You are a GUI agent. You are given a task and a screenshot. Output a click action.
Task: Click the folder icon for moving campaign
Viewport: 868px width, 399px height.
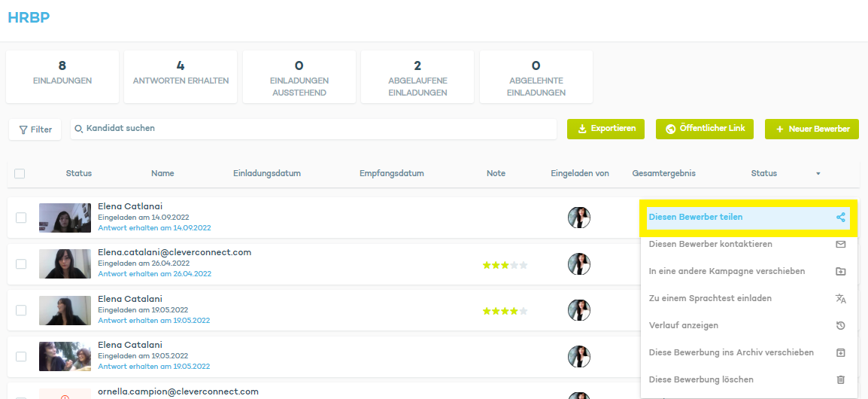840,272
